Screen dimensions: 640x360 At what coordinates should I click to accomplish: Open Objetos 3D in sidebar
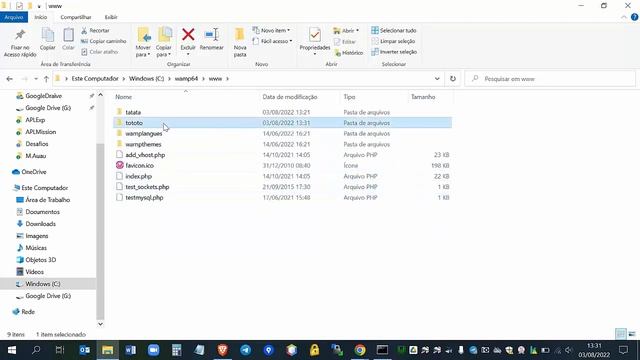pos(40,260)
